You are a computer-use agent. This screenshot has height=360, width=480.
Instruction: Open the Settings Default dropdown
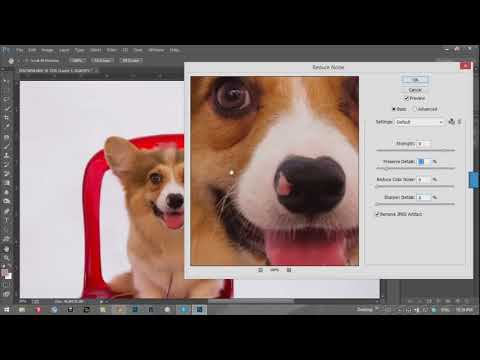point(419,122)
